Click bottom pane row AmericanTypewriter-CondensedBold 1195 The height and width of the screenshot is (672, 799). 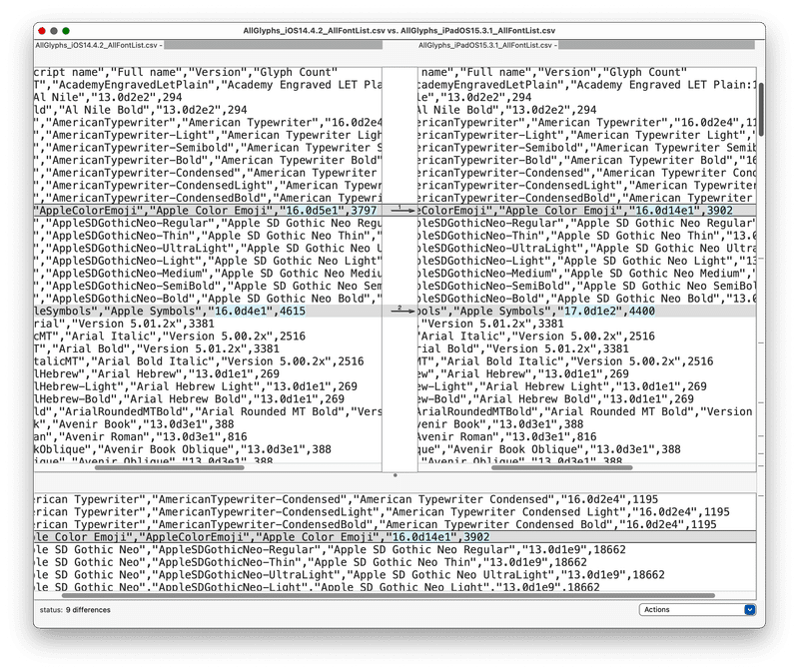[x=395, y=524]
